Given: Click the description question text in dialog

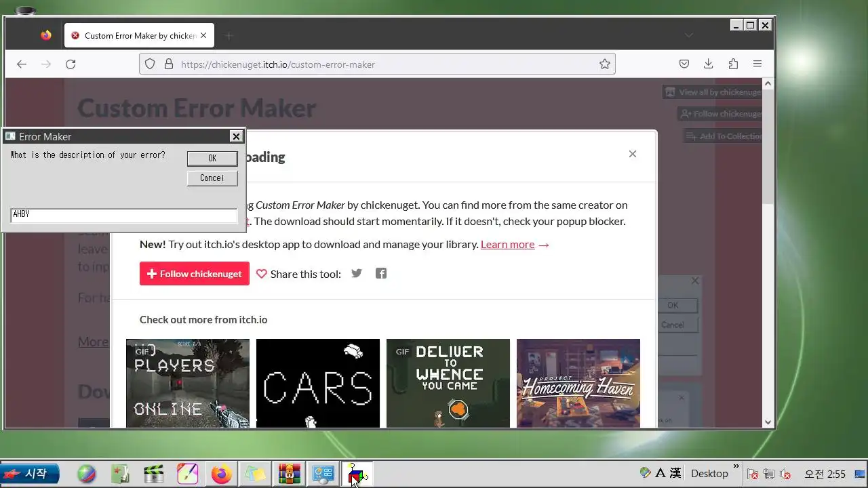Looking at the screenshot, I should click(x=87, y=155).
